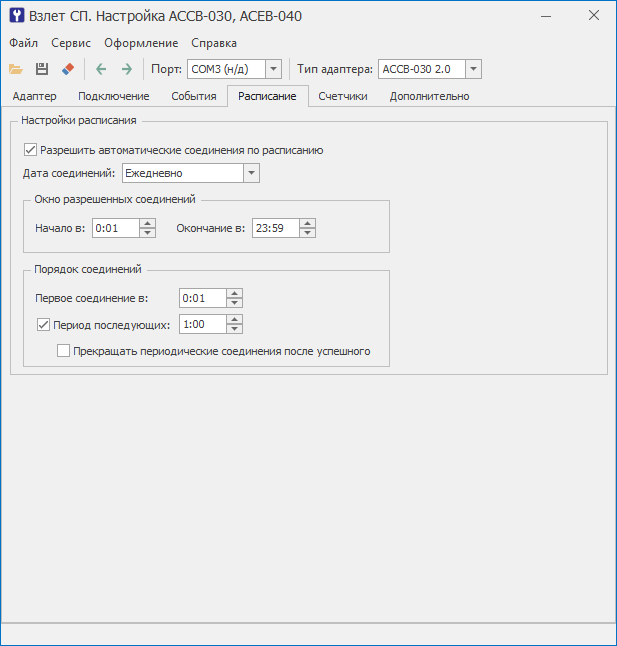Image resolution: width=617 pixels, height=646 pixels.
Task: Click the green forward arrow icon
Action: (126, 69)
